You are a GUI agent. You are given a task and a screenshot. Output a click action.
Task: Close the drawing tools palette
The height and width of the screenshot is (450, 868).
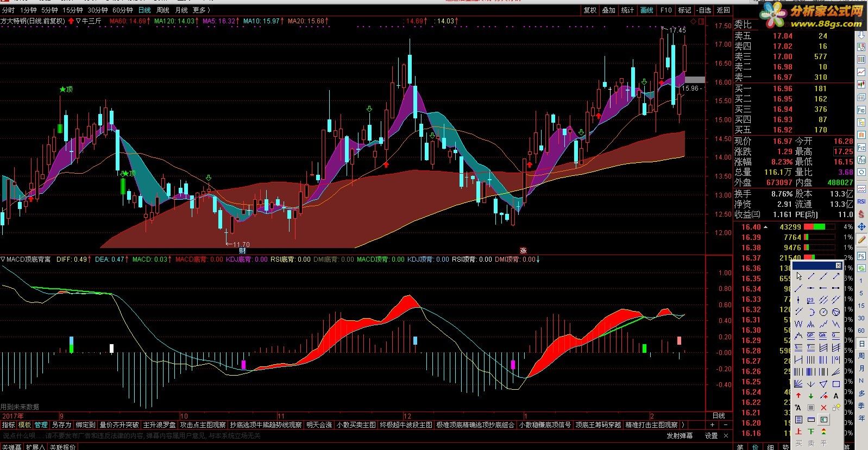pyautogui.click(x=838, y=265)
